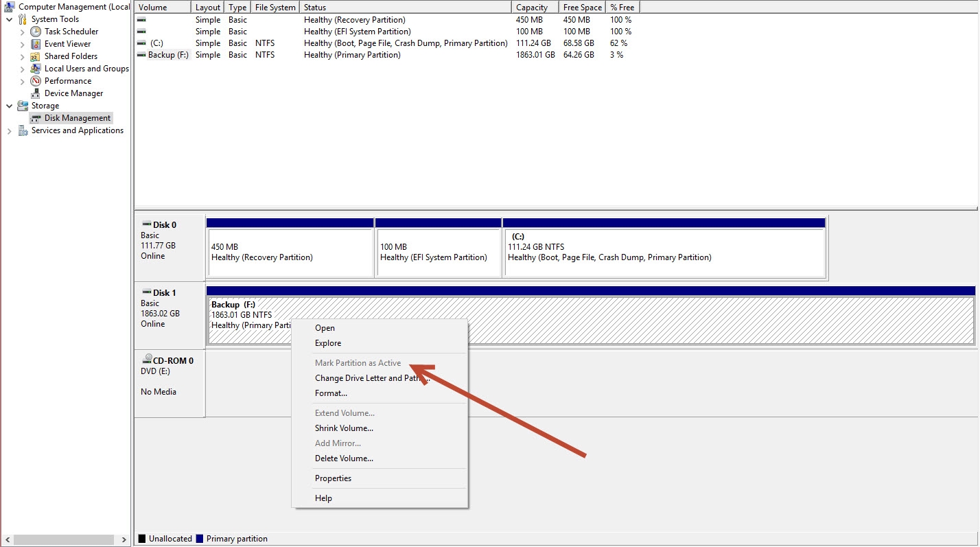Image resolution: width=980 pixels, height=547 pixels.
Task: Expand the Services and Applications node
Action: click(9, 130)
